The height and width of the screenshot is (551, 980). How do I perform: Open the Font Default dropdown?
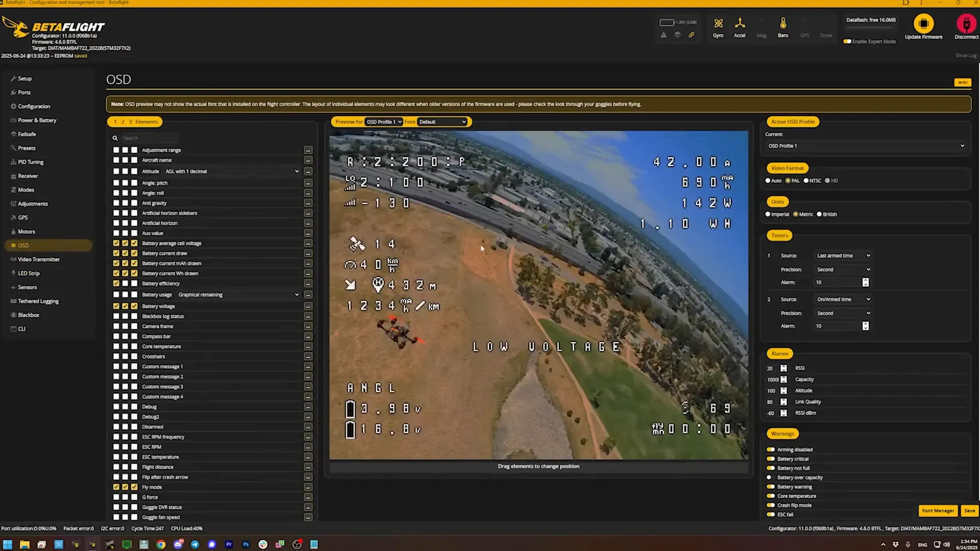(x=443, y=122)
